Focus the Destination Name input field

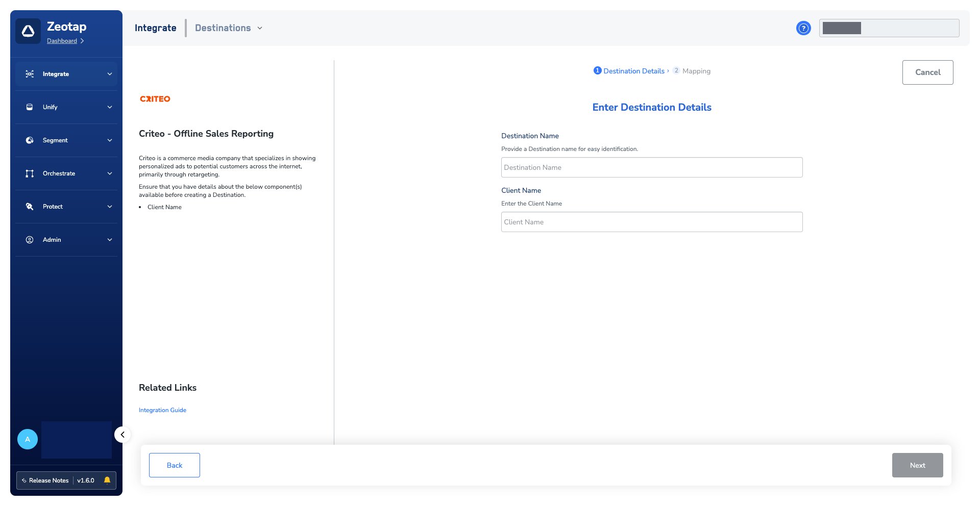(x=652, y=167)
